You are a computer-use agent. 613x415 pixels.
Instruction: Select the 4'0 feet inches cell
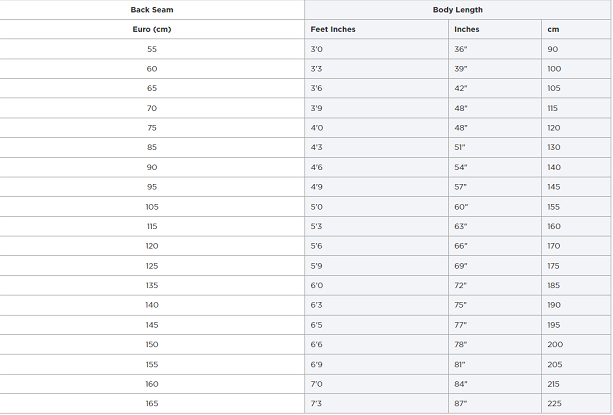(316, 128)
